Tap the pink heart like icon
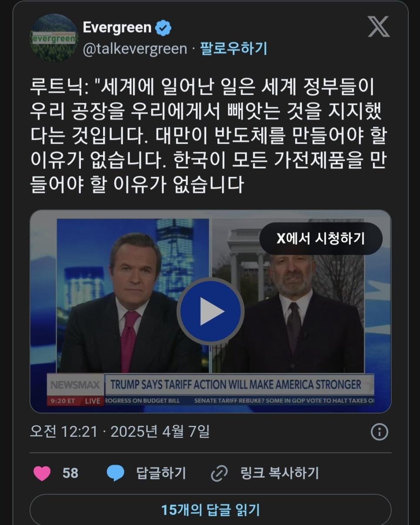 pyautogui.click(x=42, y=473)
